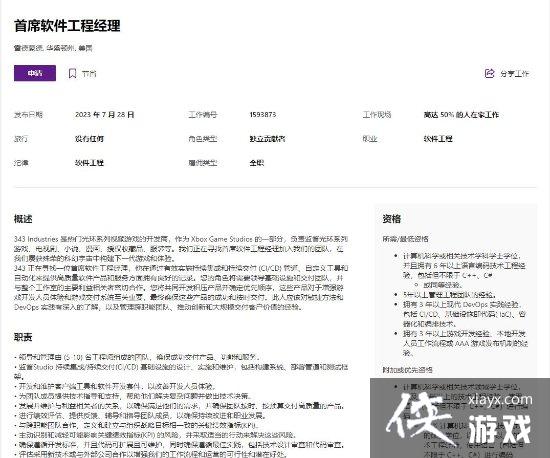This screenshot has width=550, height=458.
Task: Click the location line under the title
Action: point(53,48)
